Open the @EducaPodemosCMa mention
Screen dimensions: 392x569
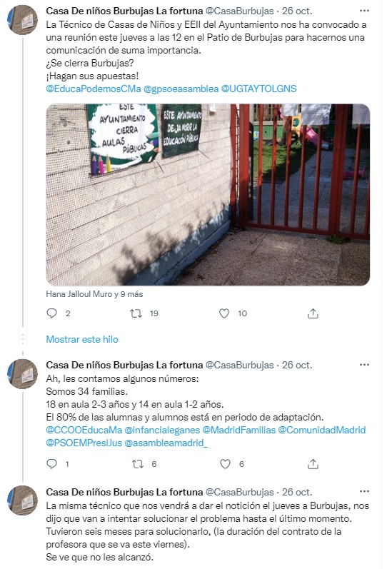tap(94, 89)
